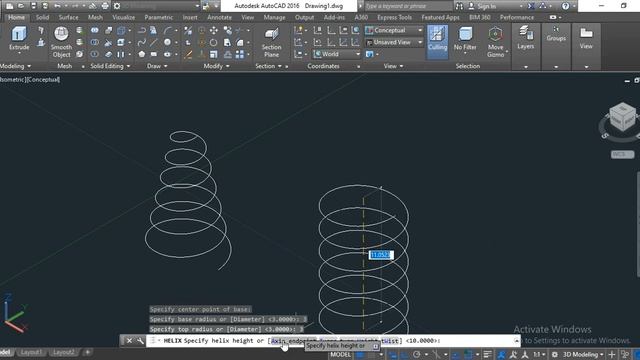640x360 pixels.
Task: Open the 1:1 annotation scale dropdown
Action: point(540,354)
